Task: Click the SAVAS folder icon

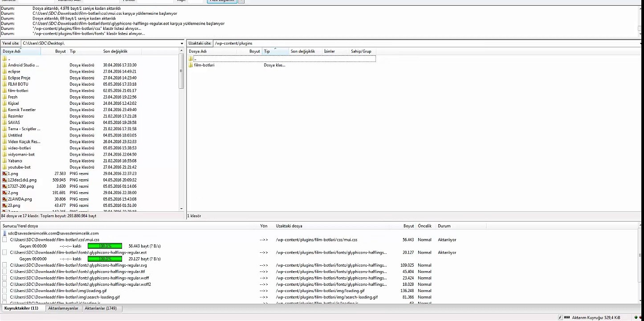Action: pyautogui.click(x=4, y=123)
